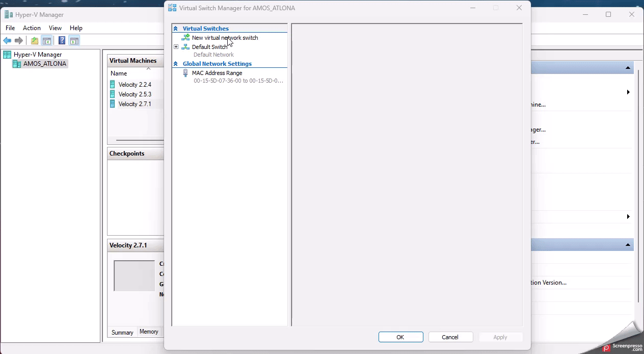Select the Default Switch entry
Screen dimensions: 644x354
pos(209,47)
